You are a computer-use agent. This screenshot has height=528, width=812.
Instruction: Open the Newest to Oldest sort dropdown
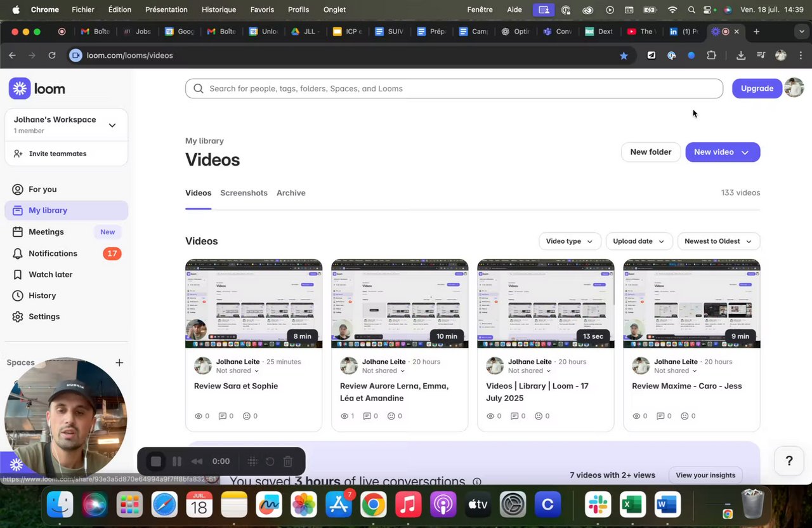pyautogui.click(x=718, y=241)
